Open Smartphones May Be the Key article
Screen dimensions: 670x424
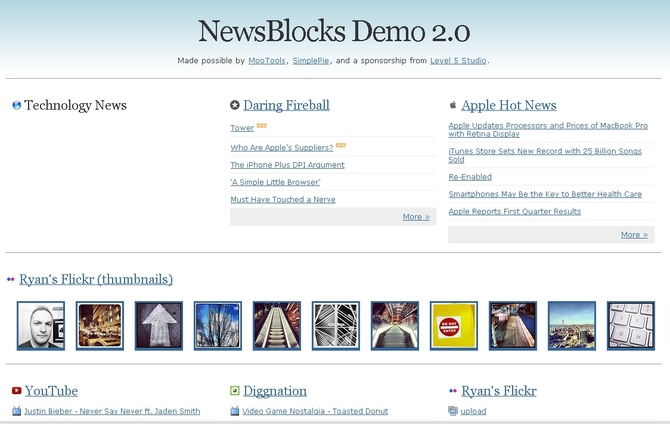pyautogui.click(x=545, y=194)
